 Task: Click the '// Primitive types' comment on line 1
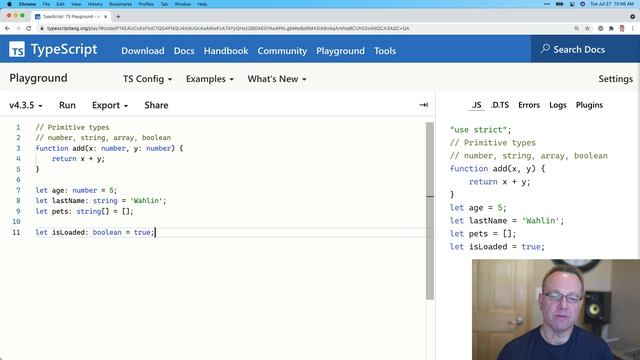coord(72,127)
